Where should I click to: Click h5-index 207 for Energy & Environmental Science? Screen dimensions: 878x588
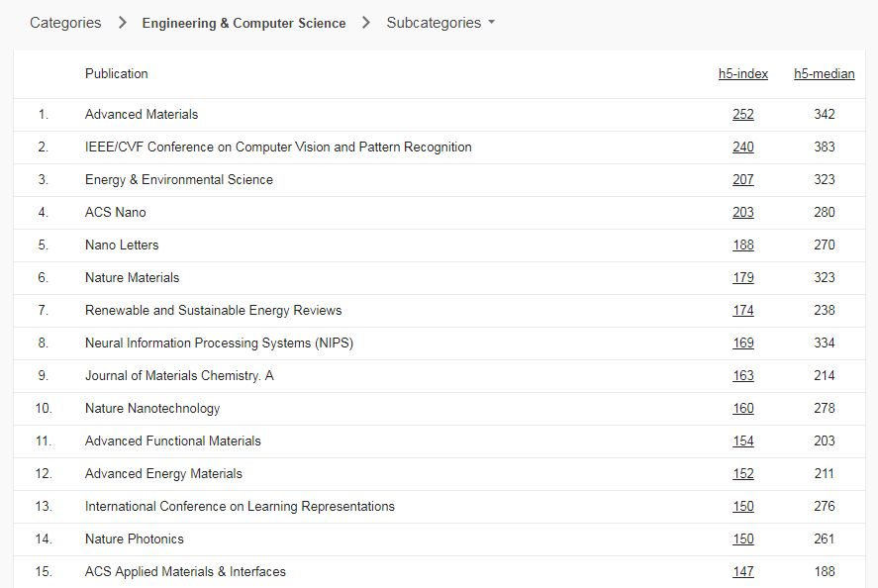(743, 180)
